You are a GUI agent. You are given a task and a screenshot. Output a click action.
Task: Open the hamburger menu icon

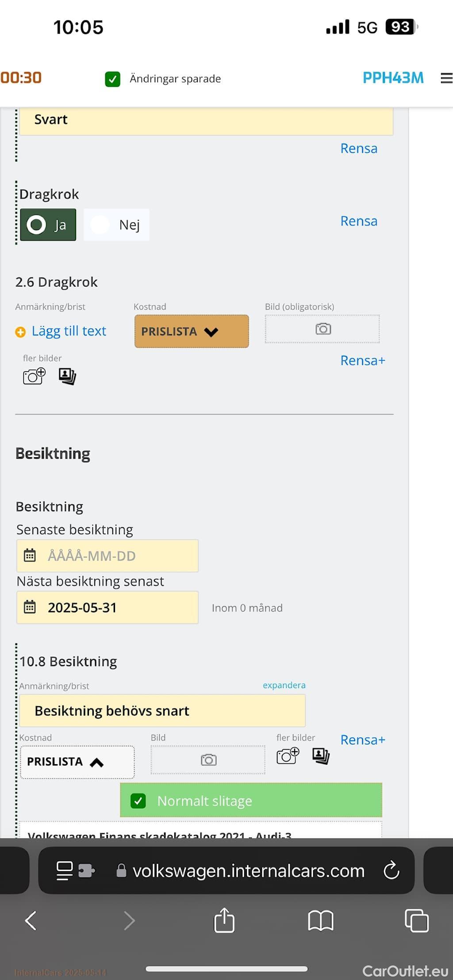(x=446, y=78)
